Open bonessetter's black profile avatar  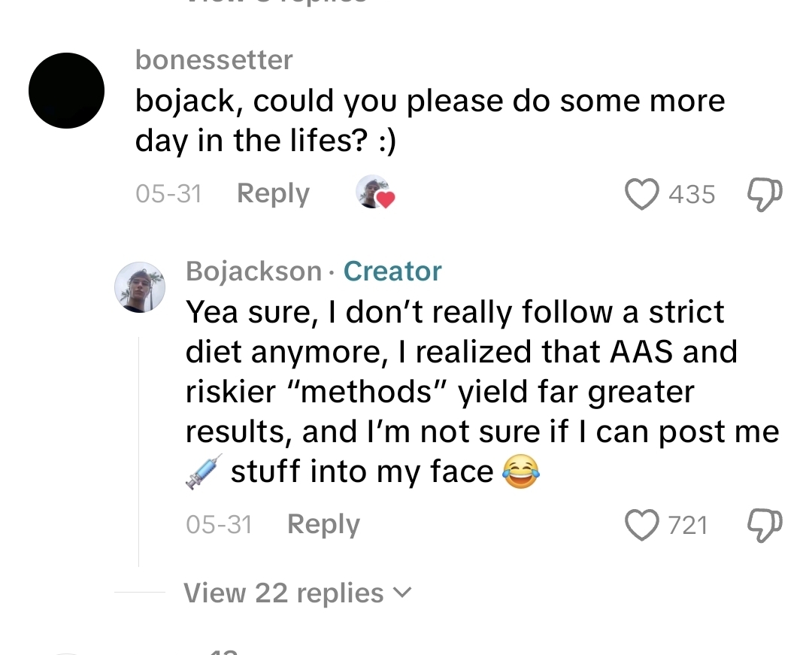click(x=66, y=90)
